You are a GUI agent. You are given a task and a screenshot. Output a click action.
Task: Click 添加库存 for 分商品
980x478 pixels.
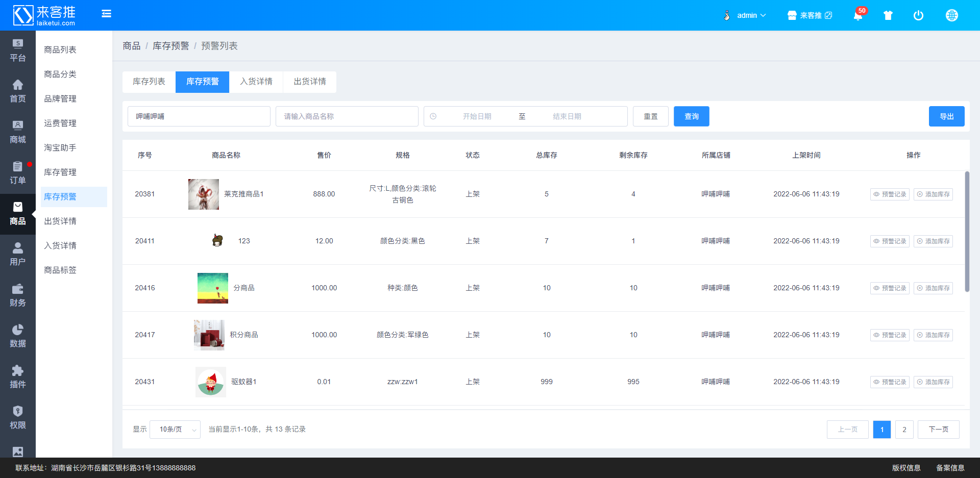pyautogui.click(x=933, y=288)
